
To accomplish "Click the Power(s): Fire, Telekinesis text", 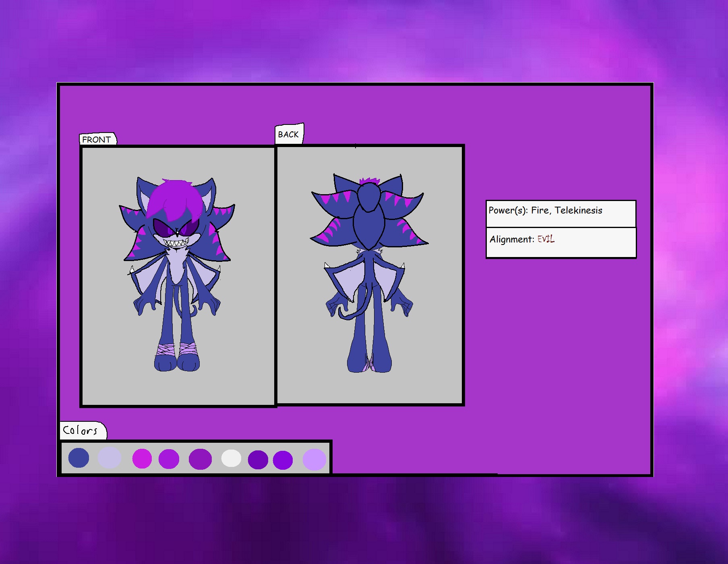I will click(x=545, y=210).
